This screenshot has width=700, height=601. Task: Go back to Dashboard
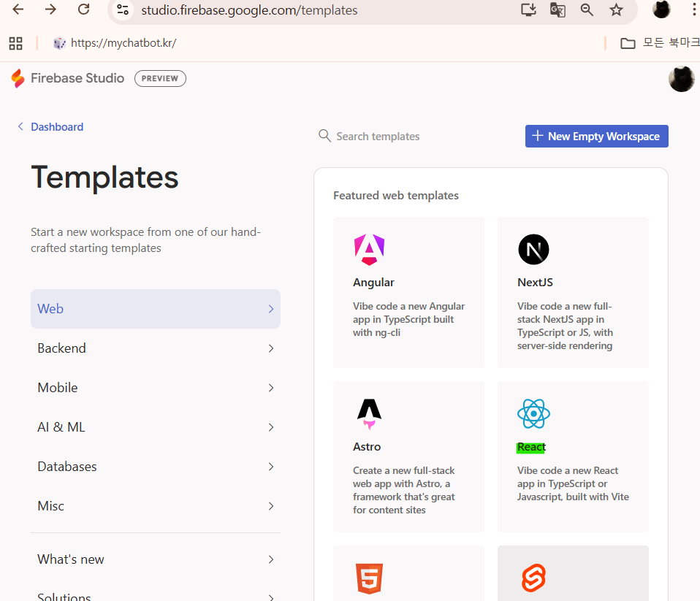pos(57,127)
